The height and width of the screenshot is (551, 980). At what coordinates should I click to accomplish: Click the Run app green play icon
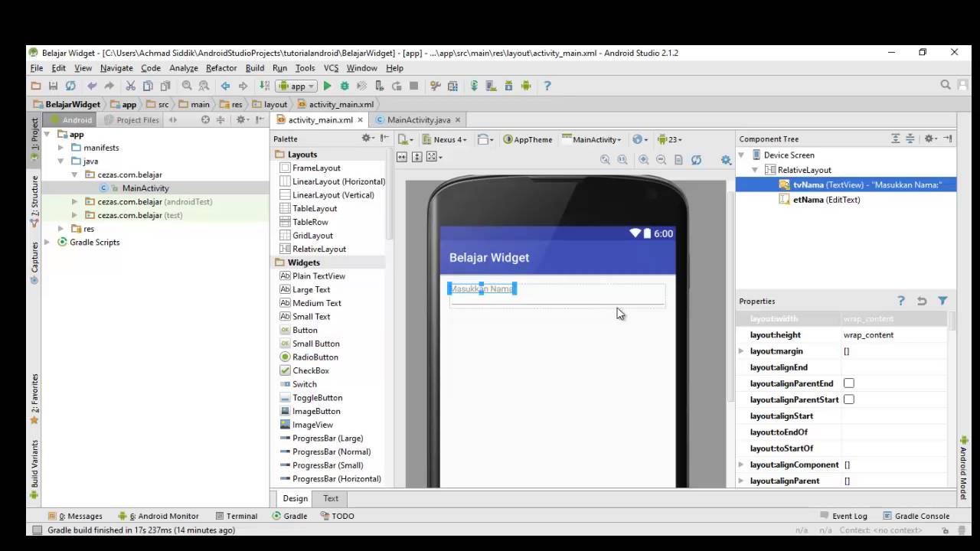(327, 86)
